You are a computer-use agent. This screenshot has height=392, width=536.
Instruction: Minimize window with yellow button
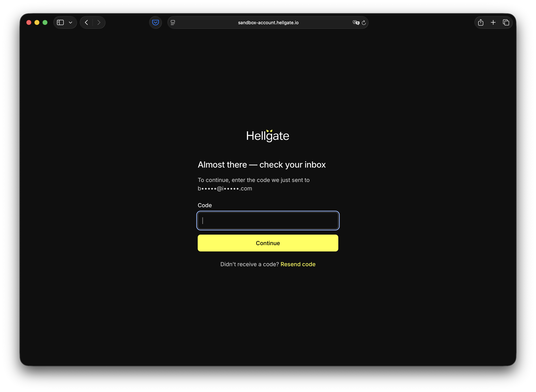(x=37, y=22)
